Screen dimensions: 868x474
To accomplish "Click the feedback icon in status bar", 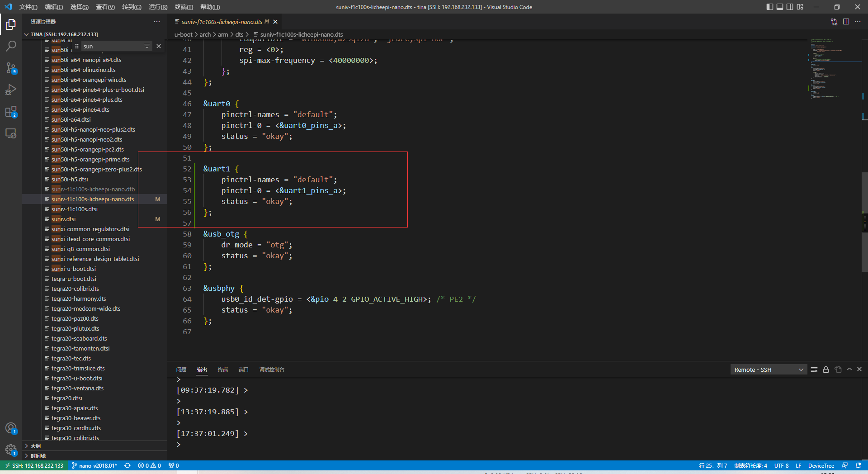I will coord(844,465).
